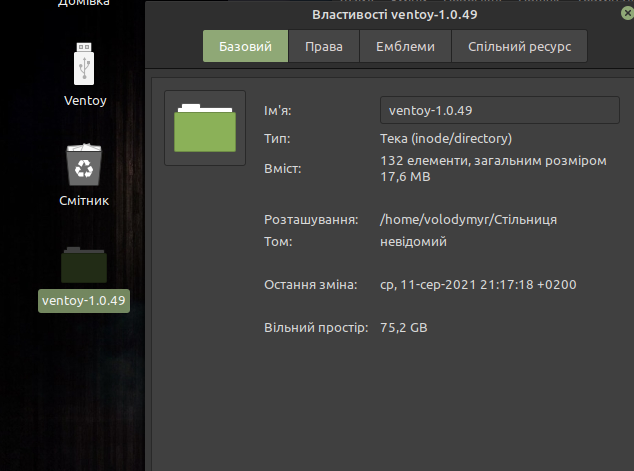
Task: Click the Розташування: label
Action: point(311,220)
